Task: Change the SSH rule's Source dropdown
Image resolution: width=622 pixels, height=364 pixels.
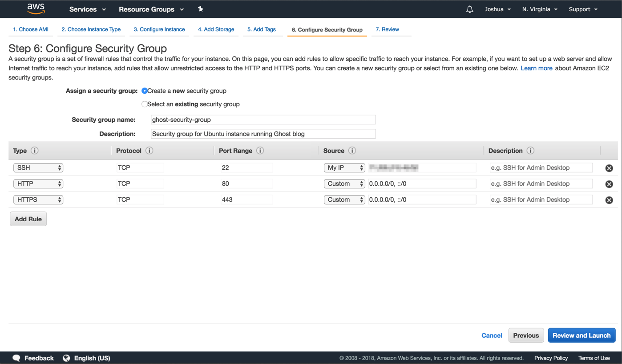Action: coord(344,168)
